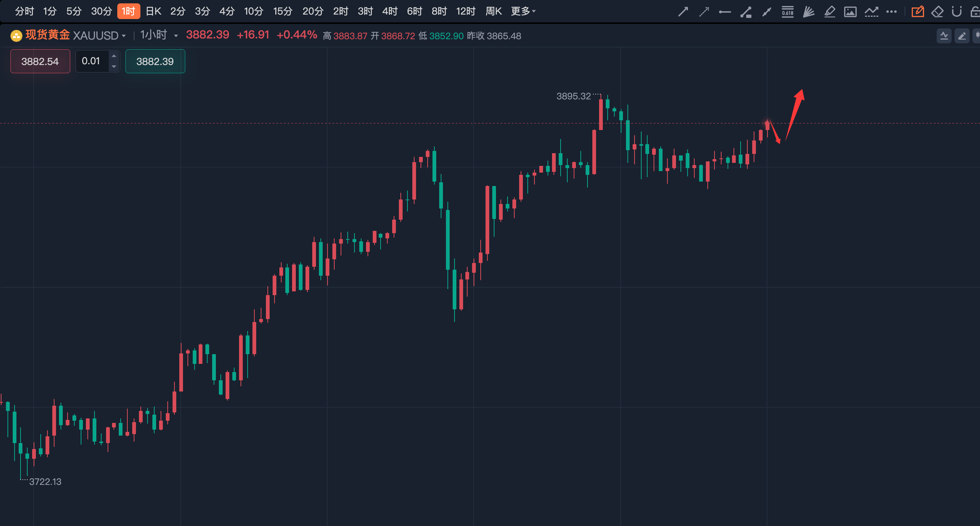Screen dimensions: 980x526
Task: Select the solid arrow drawing tool
Action: (683, 12)
